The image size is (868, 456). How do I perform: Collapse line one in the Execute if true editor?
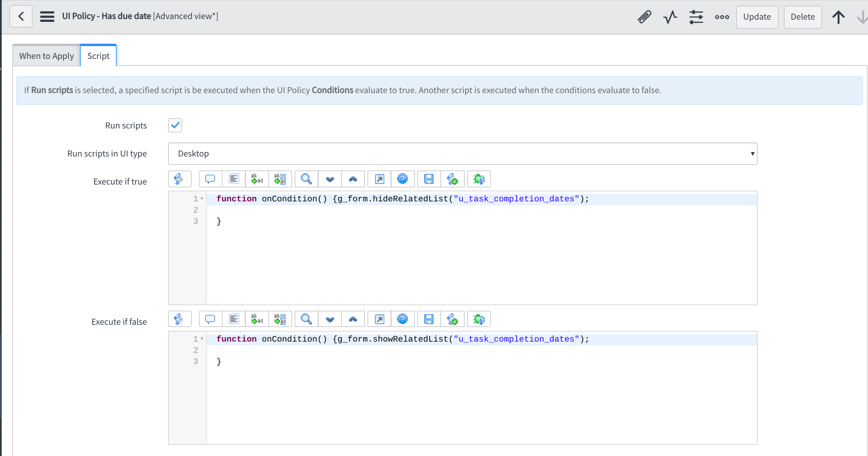(202, 198)
